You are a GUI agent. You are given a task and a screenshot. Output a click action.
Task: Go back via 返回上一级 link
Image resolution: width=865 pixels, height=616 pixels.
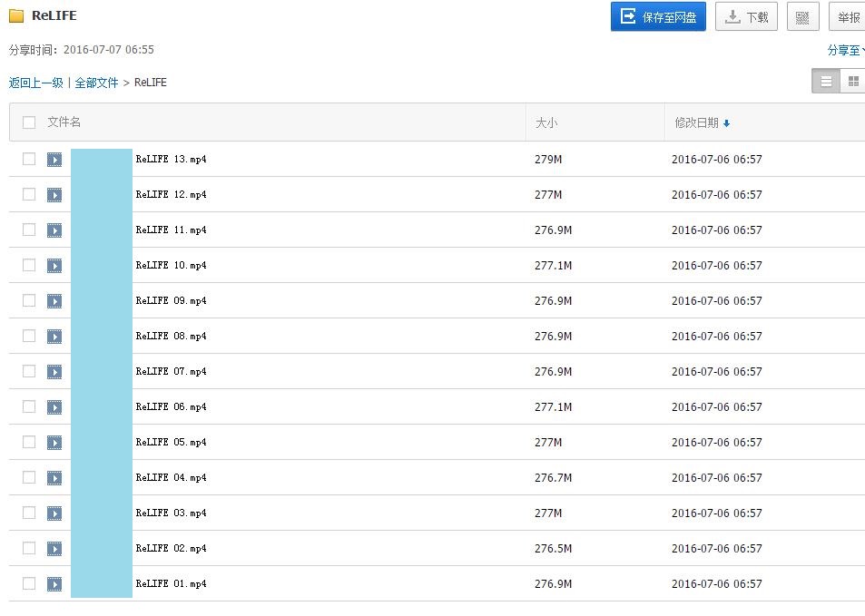tap(36, 83)
